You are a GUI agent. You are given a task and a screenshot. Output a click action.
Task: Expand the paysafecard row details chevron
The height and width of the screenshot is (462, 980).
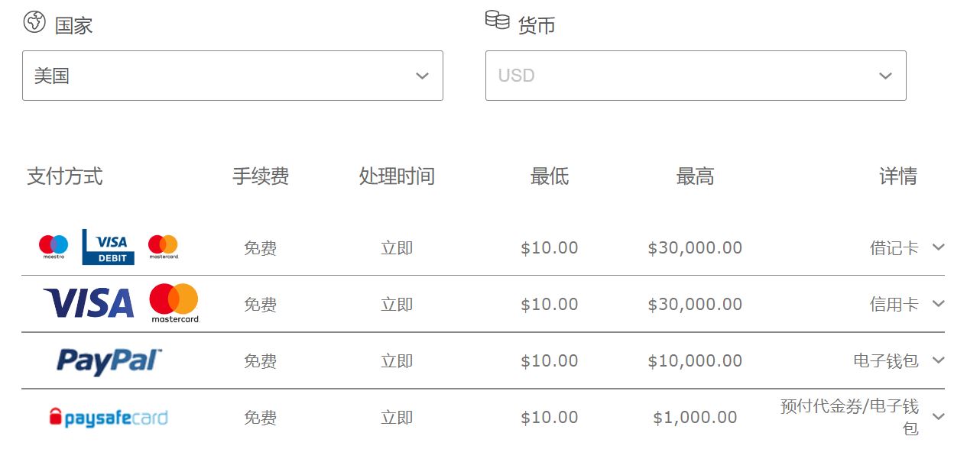pyautogui.click(x=939, y=417)
